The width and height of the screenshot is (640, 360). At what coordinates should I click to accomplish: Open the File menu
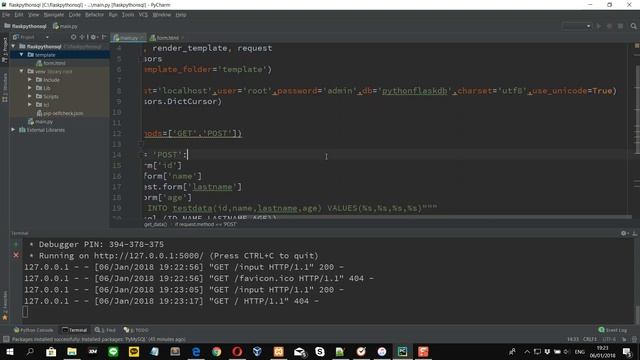point(6,15)
